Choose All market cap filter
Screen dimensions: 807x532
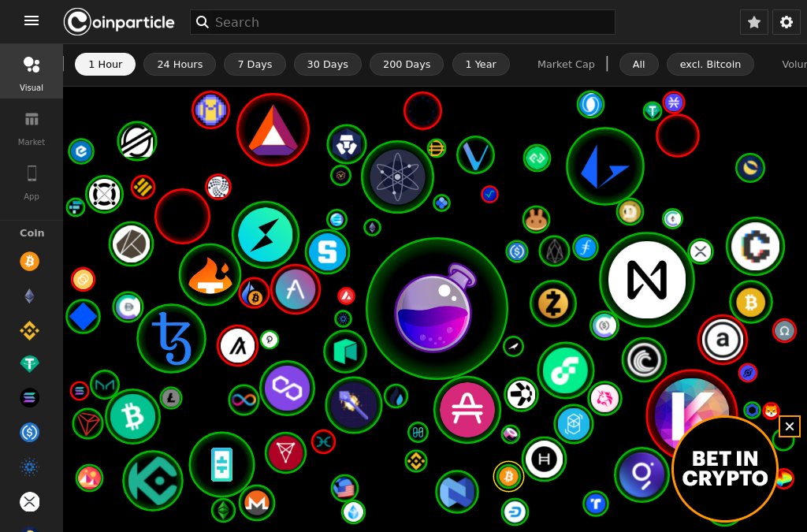click(638, 65)
